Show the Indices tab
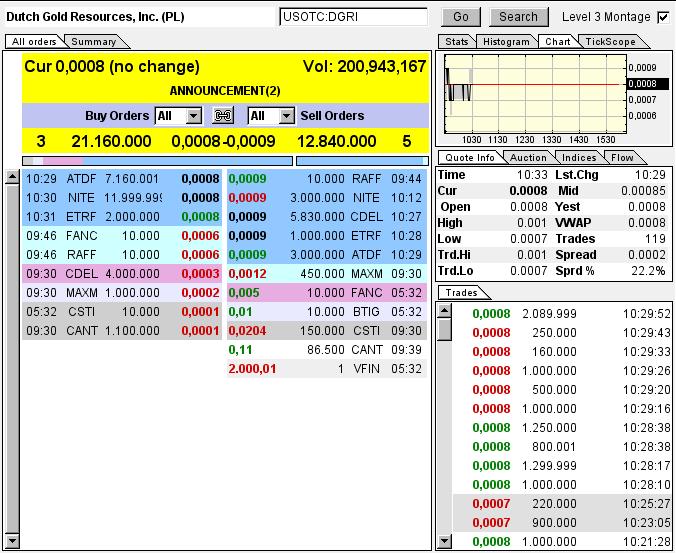Screen dimensions: 676x553 tap(579, 158)
